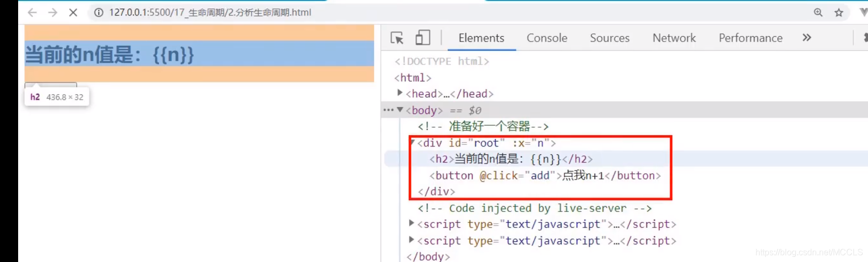
Task: Activate the inspect element picker tool
Action: point(397,38)
